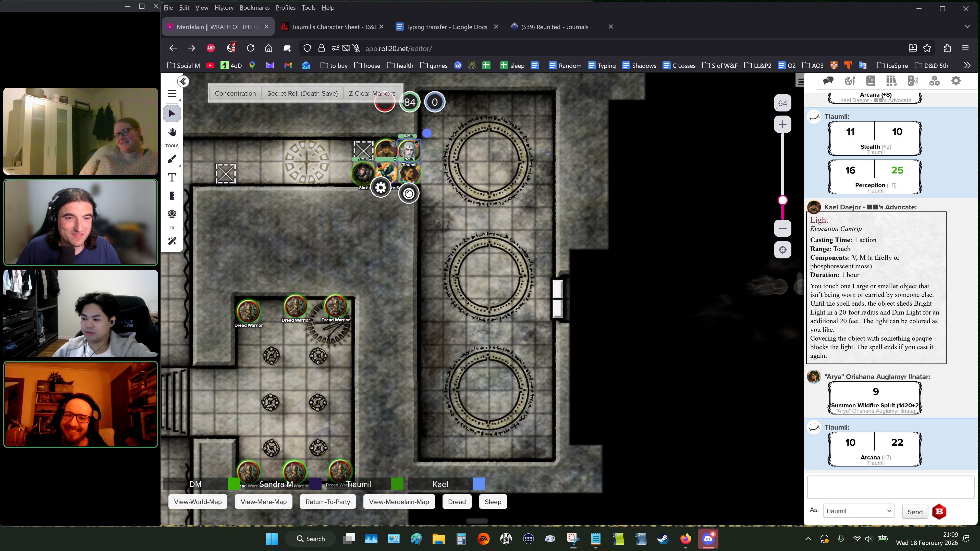This screenshot has width=980, height=551.
Task: Click the Return-To-Party macro button
Action: coord(327,502)
